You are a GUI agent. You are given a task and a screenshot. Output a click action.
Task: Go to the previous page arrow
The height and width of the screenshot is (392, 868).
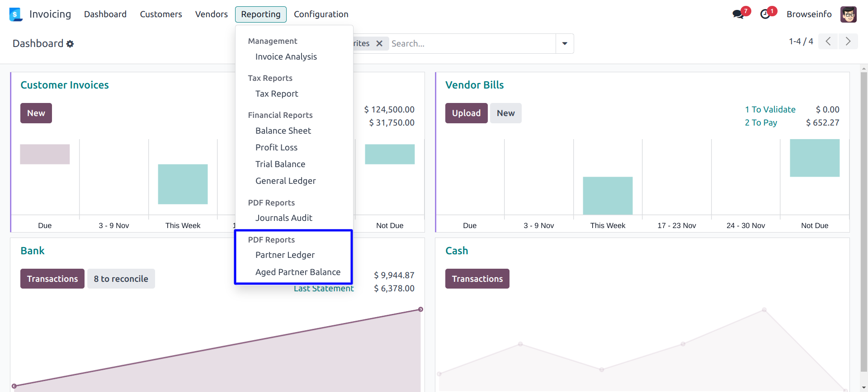(828, 42)
